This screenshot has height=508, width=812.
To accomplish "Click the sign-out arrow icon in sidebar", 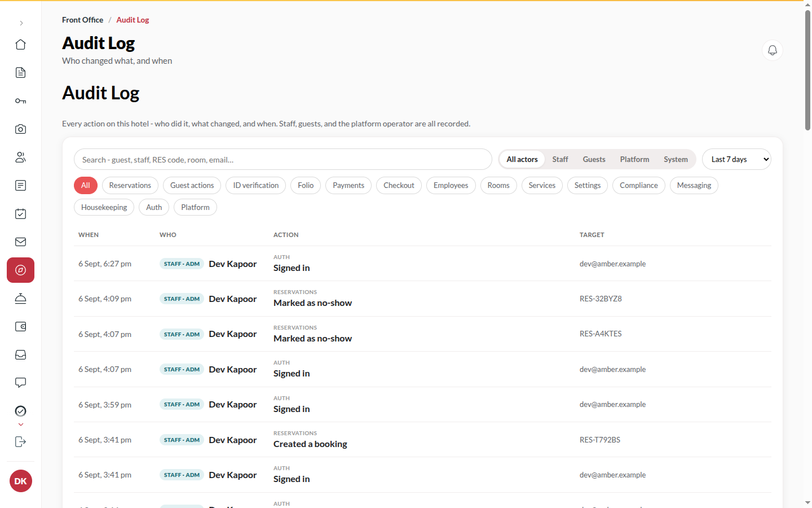I will click(21, 442).
